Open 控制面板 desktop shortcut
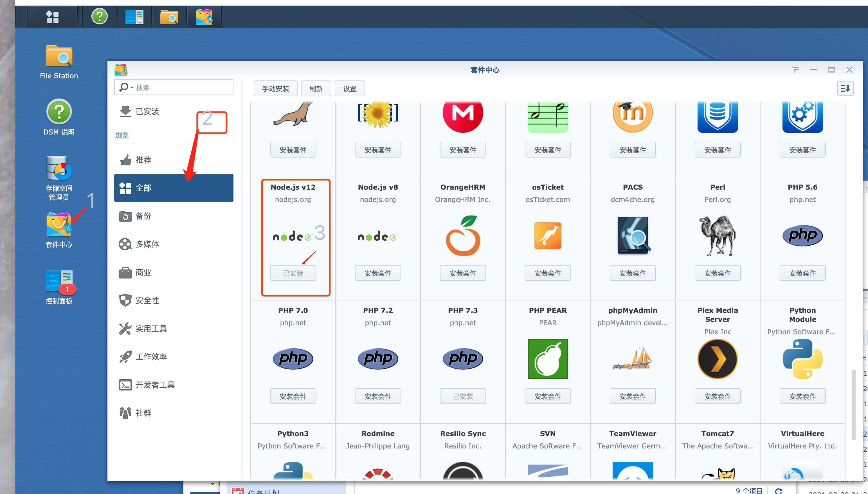Viewport: 868px width, 494px height. pos(59,287)
